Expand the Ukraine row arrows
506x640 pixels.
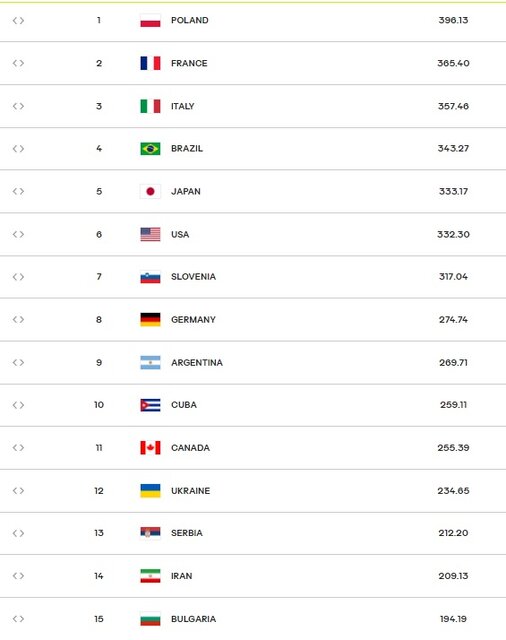pos(18,491)
